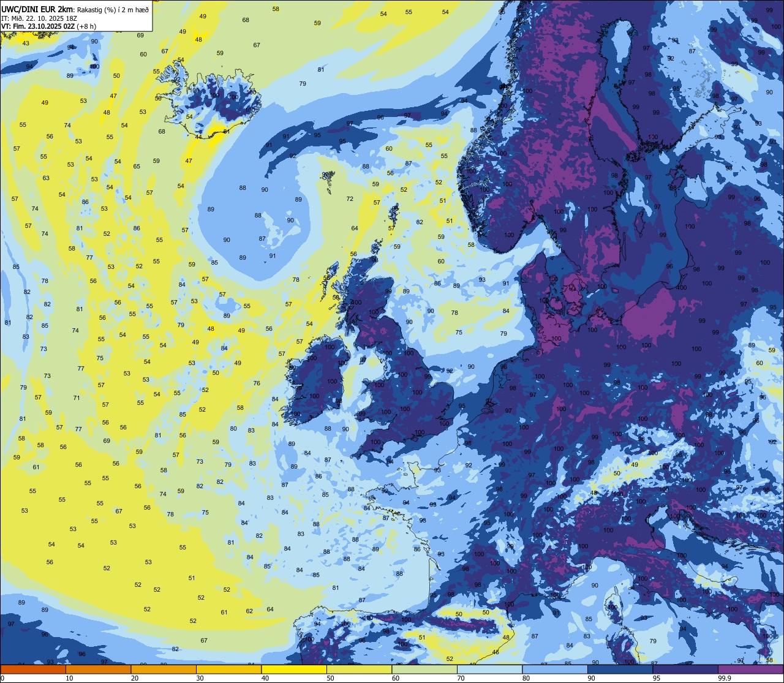
Task: Click the 0–10 dark orange legend swatch
Action: (33, 670)
